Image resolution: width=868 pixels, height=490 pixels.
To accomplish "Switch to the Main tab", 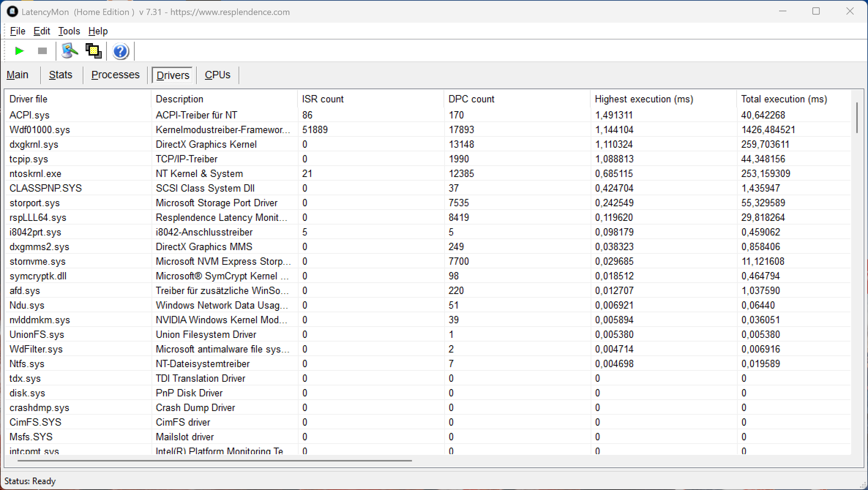I will point(18,75).
